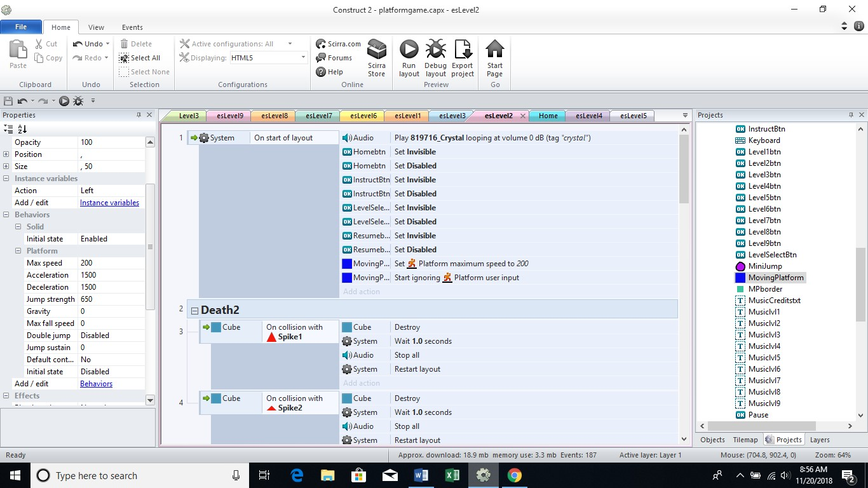
Task: Open the Layers panel tab
Action: 820,440
